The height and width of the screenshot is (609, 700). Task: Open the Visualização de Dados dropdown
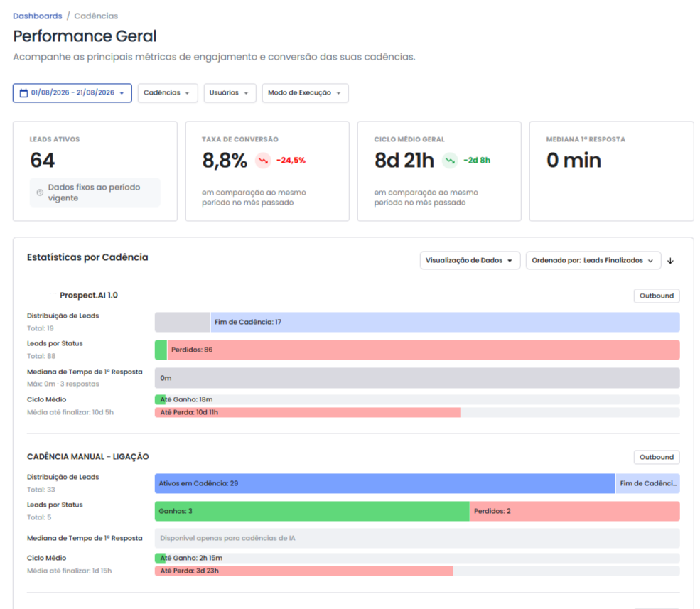click(470, 260)
